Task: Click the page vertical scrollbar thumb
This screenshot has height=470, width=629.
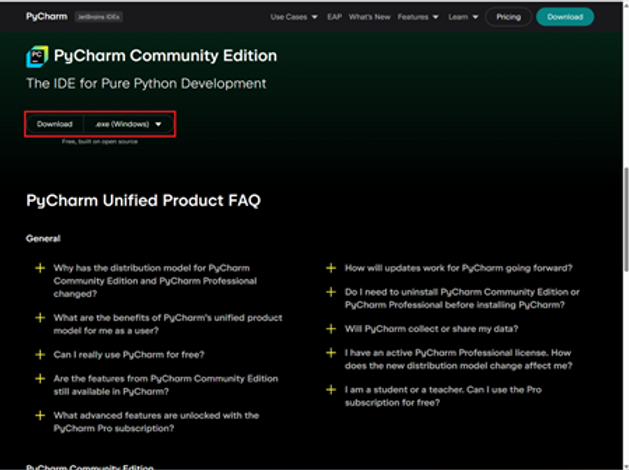Action: point(626,220)
